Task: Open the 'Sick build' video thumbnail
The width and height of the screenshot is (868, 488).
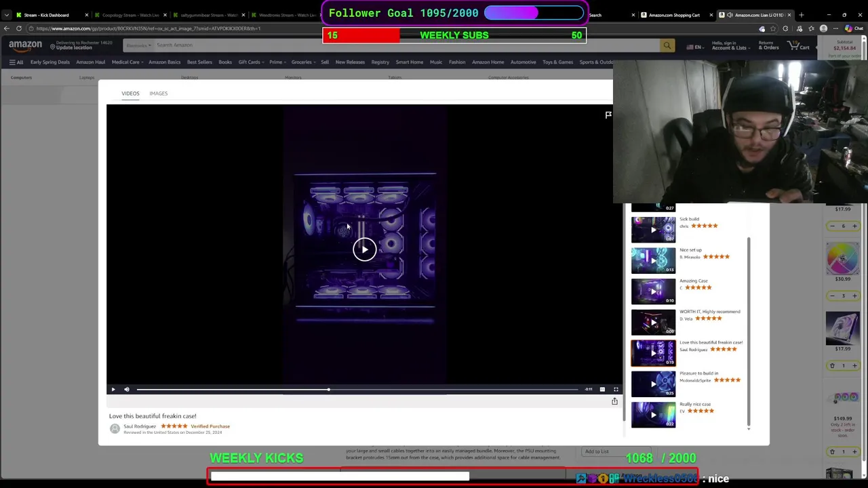Action: click(x=653, y=229)
